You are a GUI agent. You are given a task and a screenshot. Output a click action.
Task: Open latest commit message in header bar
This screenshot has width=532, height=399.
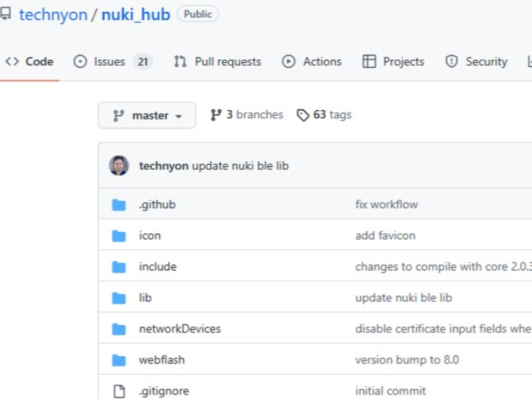[x=240, y=166]
